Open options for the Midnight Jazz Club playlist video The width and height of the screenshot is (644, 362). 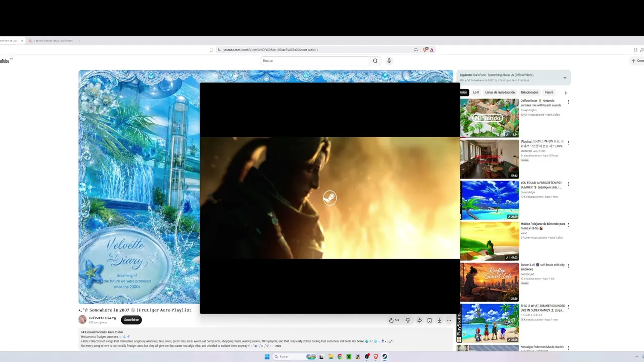point(569,143)
